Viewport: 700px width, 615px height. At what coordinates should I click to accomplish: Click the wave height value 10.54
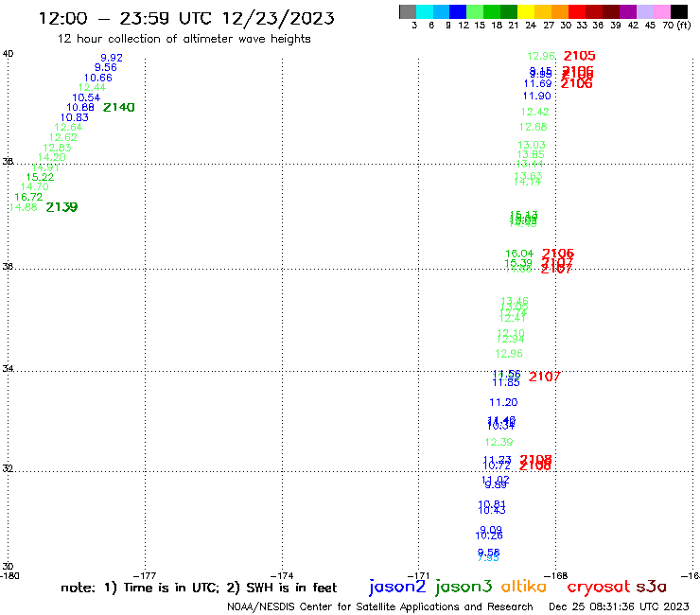tap(86, 97)
